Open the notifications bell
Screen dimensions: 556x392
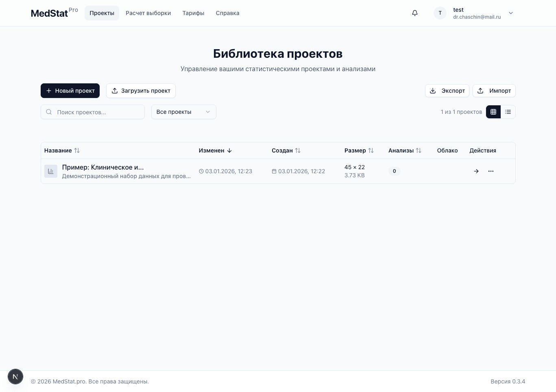pyautogui.click(x=415, y=13)
